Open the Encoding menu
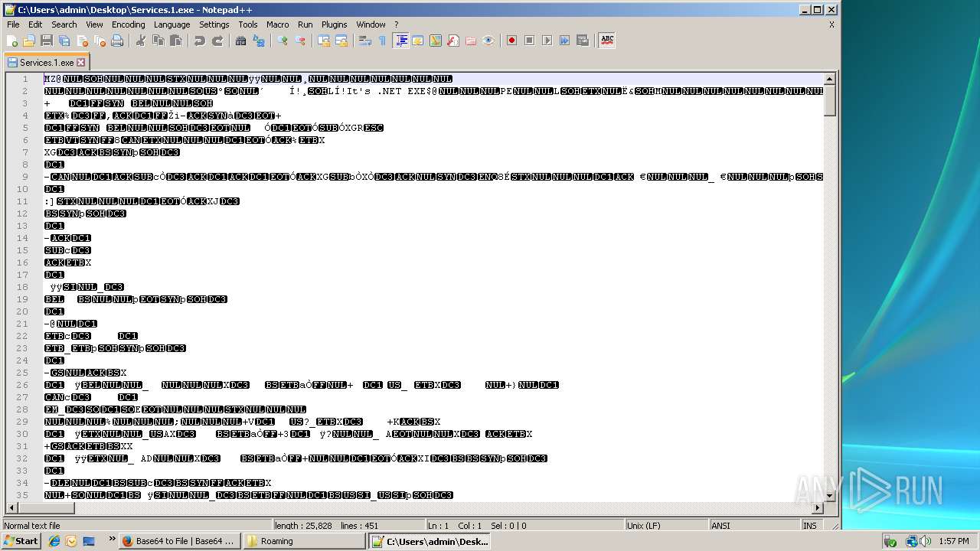This screenshot has width=980, height=551. (x=128, y=24)
